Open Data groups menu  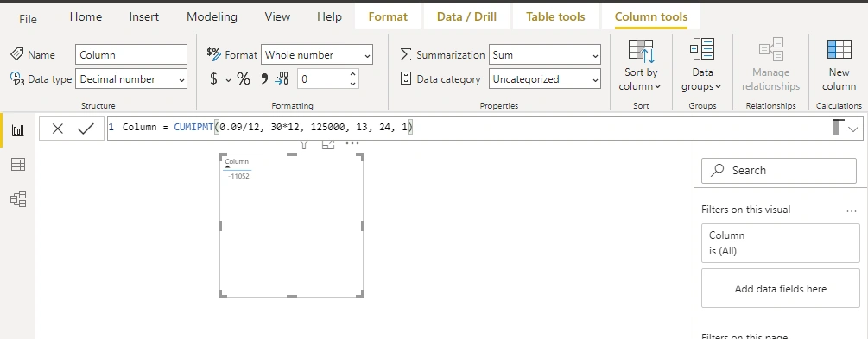coord(702,66)
